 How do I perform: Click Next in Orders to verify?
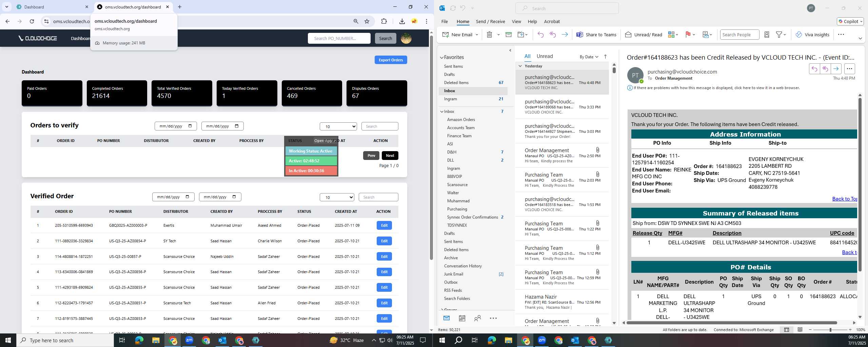pyautogui.click(x=390, y=156)
